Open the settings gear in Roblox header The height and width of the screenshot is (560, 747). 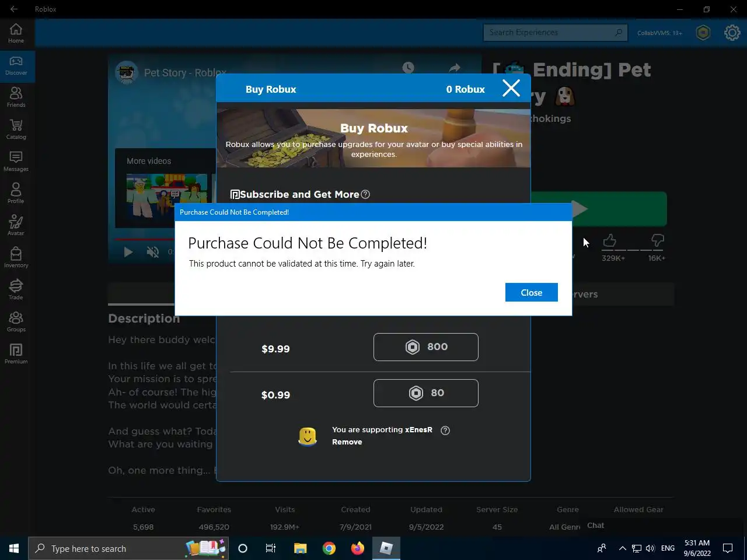pos(732,33)
